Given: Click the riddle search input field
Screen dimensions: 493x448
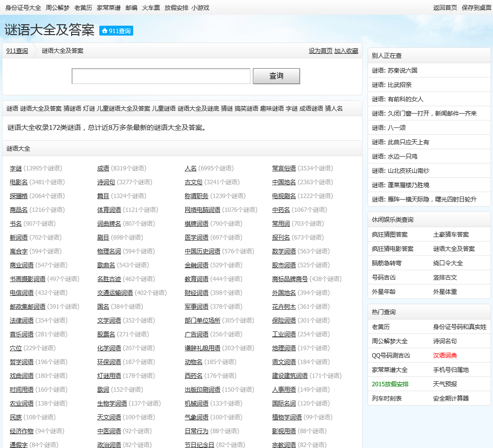Looking at the screenshot, I should (x=161, y=76).
